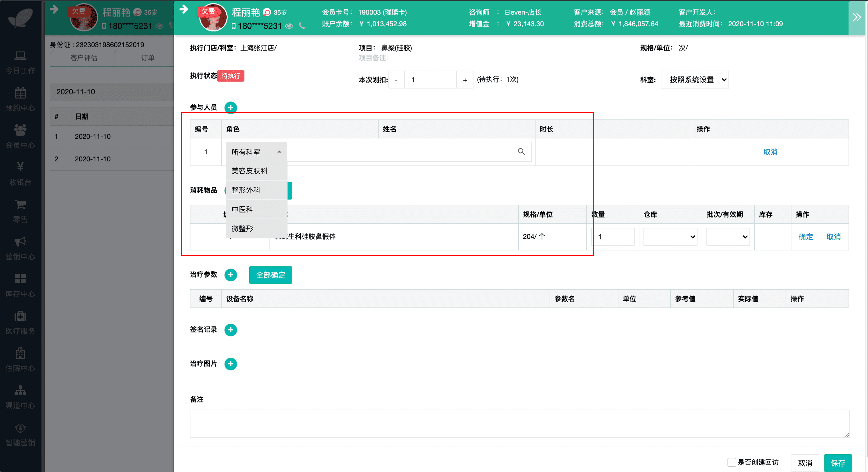Viewport: 868px width, 472px height.
Task: Toggle phone number visibility with the eye icon
Action: 289,26
